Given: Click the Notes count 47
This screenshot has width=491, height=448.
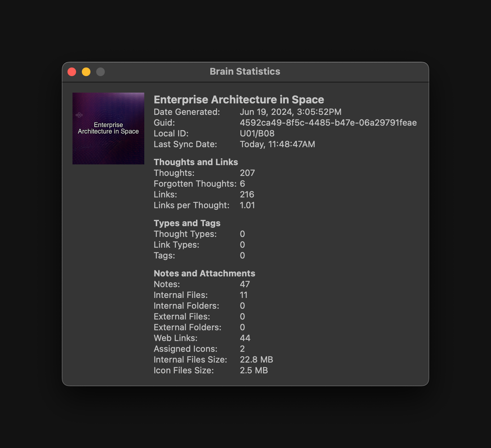Looking at the screenshot, I should point(244,284).
